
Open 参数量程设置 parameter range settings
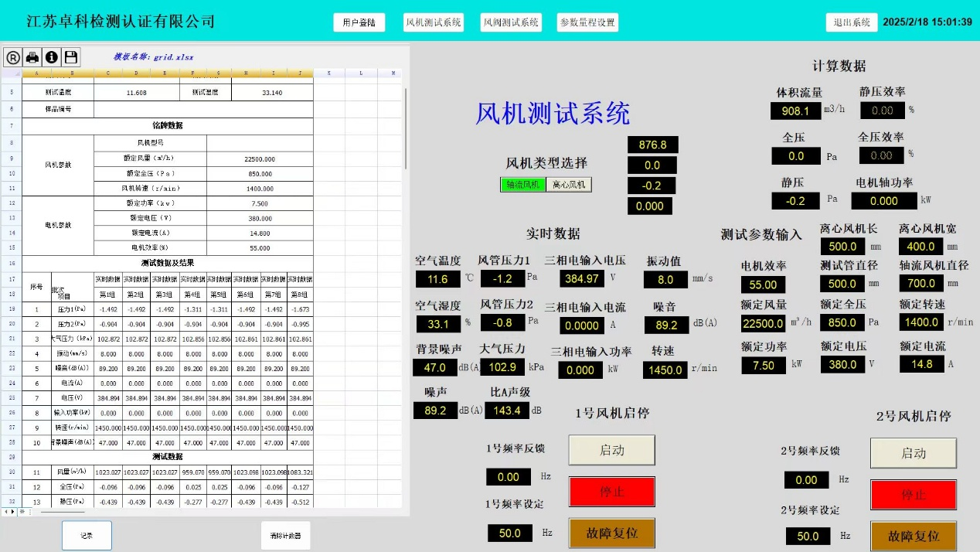tap(589, 22)
